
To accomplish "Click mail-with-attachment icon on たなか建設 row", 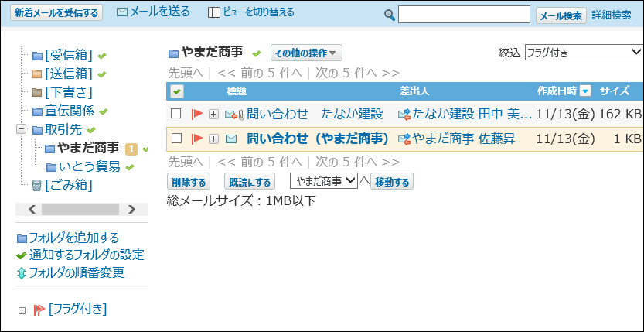I will tap(234, 115).
